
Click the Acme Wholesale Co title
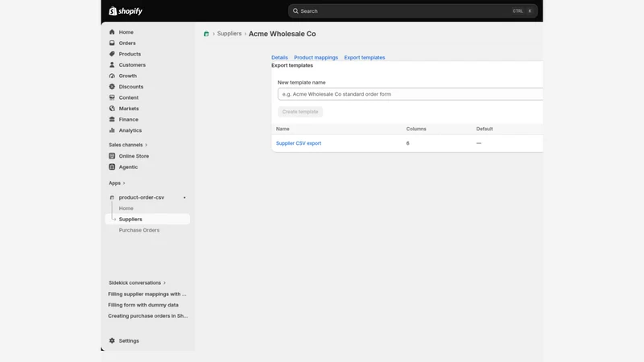pyautogui.click(x=283, y=34)
